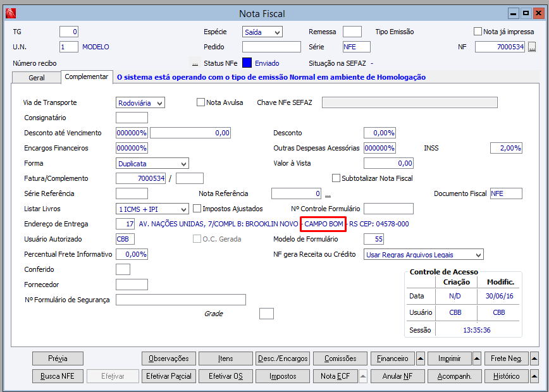Open the Financeiro button

(x=393, y=358)
